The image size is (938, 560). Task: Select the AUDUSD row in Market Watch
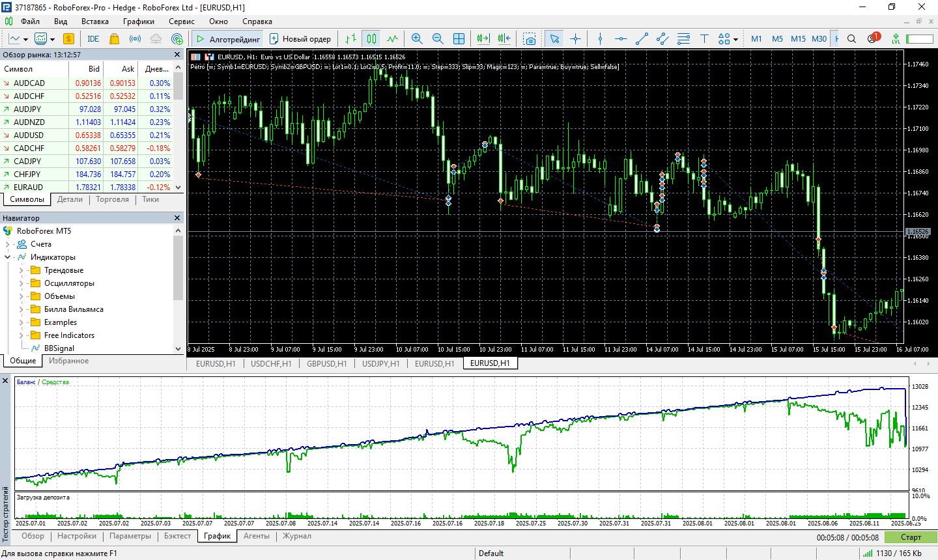tap(29, 135)
